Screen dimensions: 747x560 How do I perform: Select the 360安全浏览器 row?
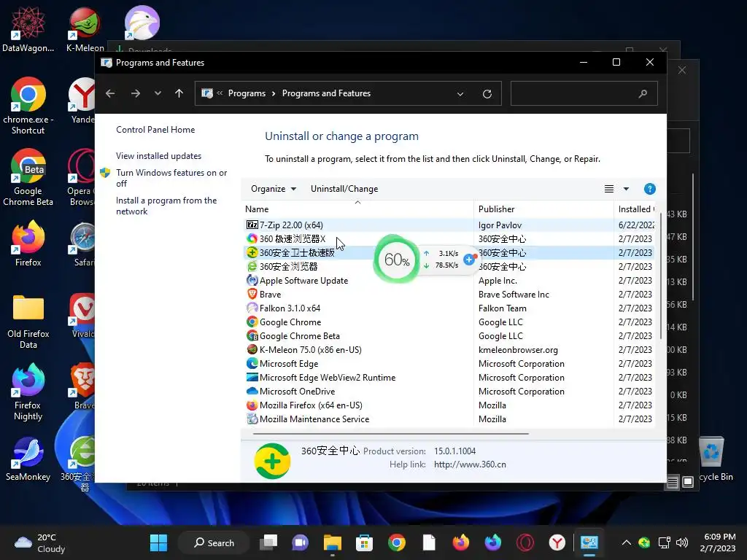449,267
